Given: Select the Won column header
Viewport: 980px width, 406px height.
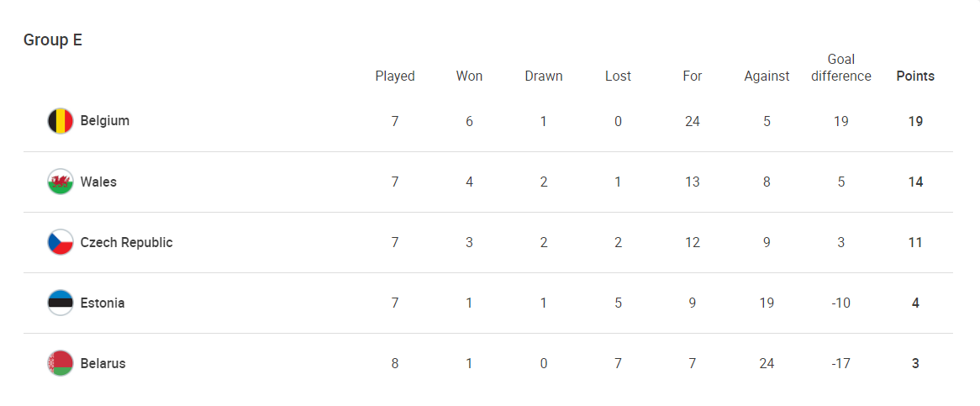Looking at the screenshot, I should click(x=469, y=76).
